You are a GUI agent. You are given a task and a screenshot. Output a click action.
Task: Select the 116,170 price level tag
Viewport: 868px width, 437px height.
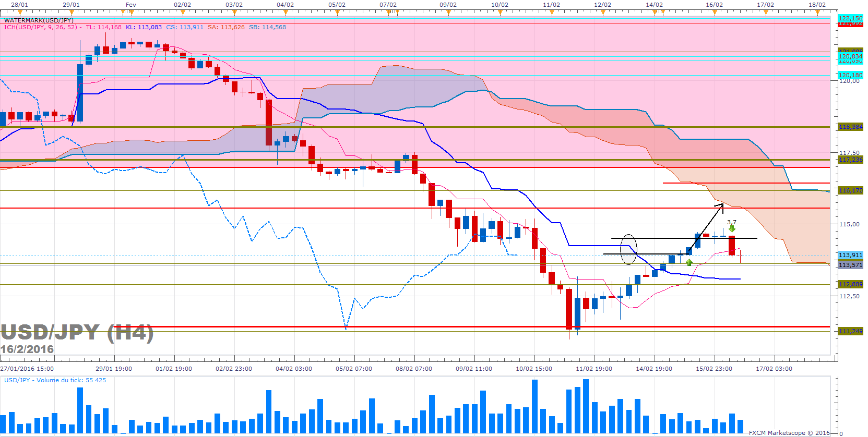pos(850,190)
